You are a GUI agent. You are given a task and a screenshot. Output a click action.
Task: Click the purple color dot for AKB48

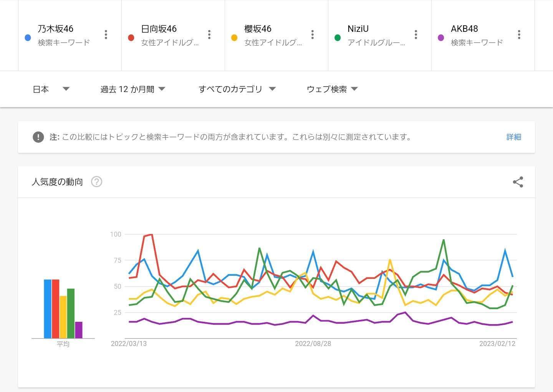[x=441, y=38]
